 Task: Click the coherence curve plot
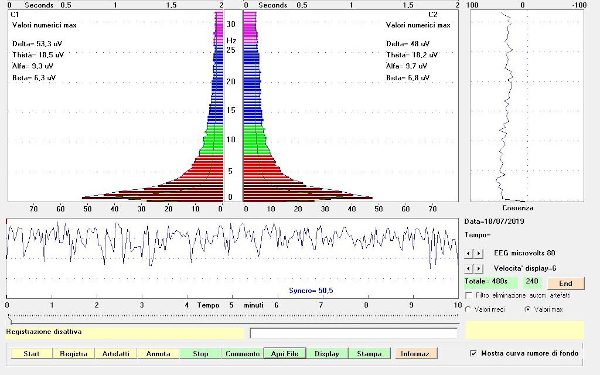(x=527, y=106)
